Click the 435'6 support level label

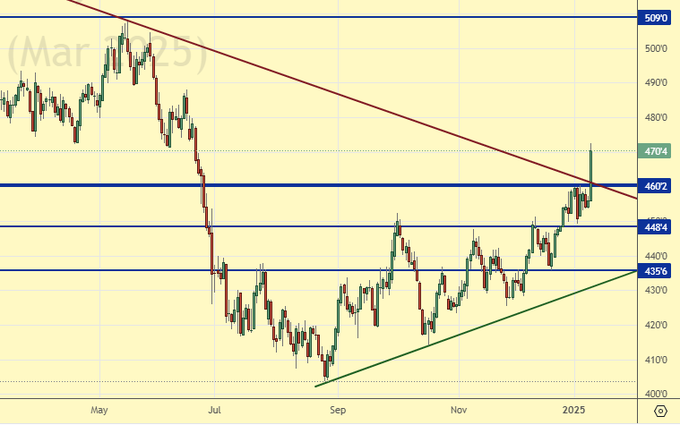click(657, 271)
